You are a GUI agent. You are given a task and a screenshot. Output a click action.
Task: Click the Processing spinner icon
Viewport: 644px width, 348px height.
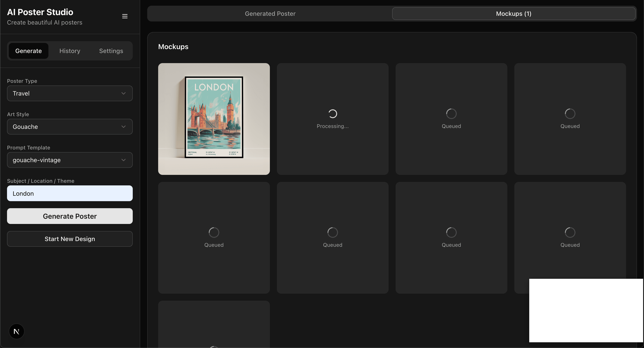click(x=333, y=114)
